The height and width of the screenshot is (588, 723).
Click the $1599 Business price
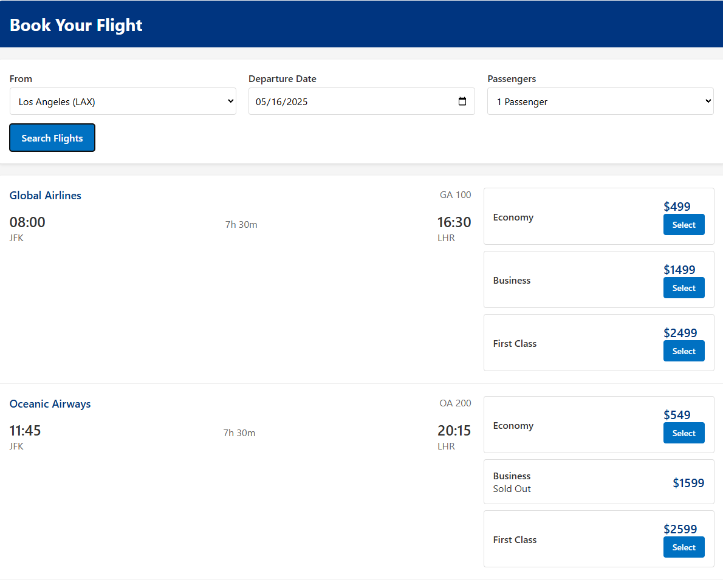click(688, 483)
